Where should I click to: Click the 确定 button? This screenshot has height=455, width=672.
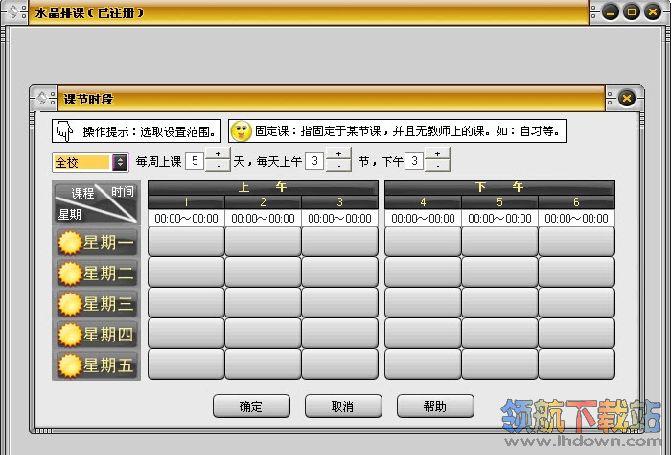251,406
